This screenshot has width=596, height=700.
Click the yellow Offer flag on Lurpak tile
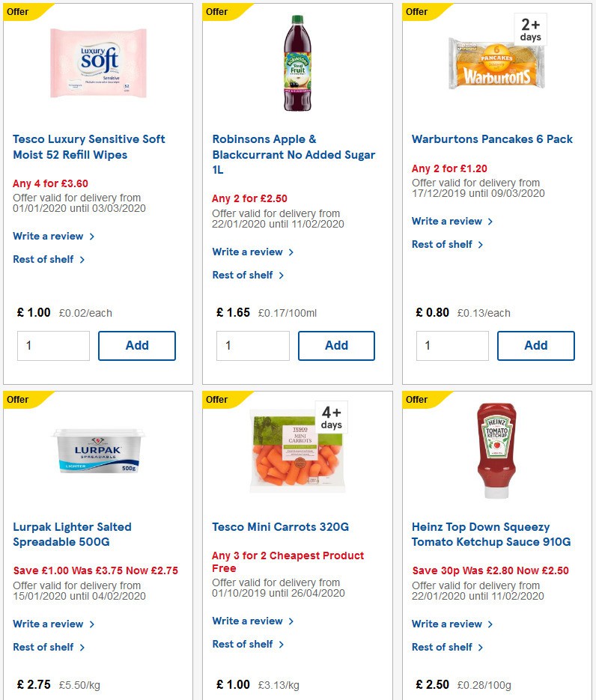17,399
